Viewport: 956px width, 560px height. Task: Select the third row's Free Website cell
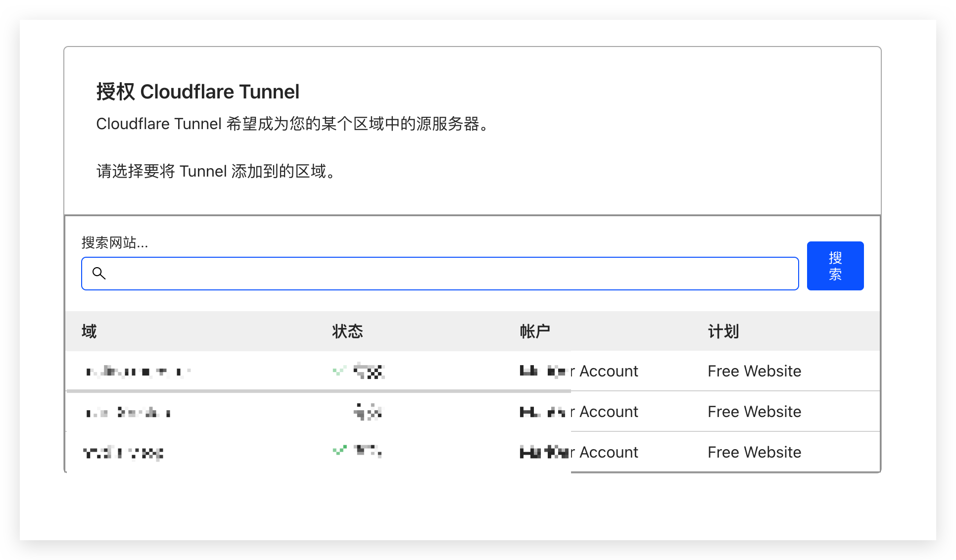754,452
